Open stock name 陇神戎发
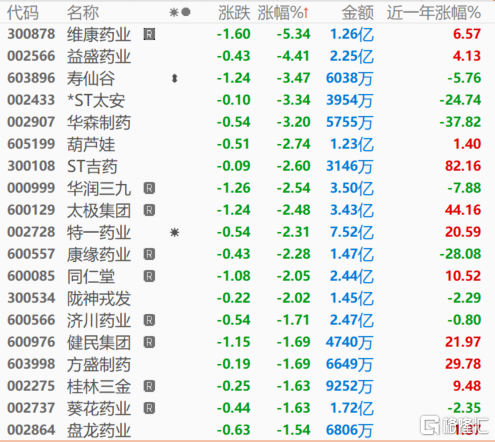This screenshot has width=495, height=442. click(x=99, y=298)
